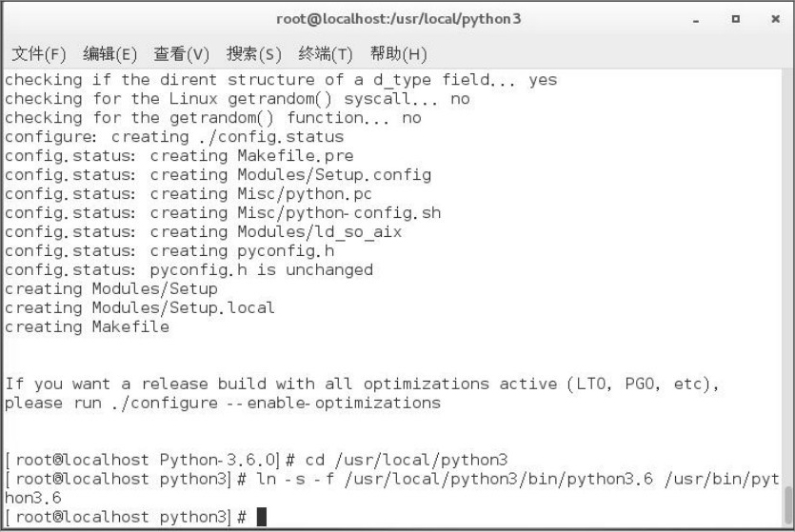Click the 'creating Modules/Setup.local' line
The image size is (795, 532).
(x=139, y=308)
